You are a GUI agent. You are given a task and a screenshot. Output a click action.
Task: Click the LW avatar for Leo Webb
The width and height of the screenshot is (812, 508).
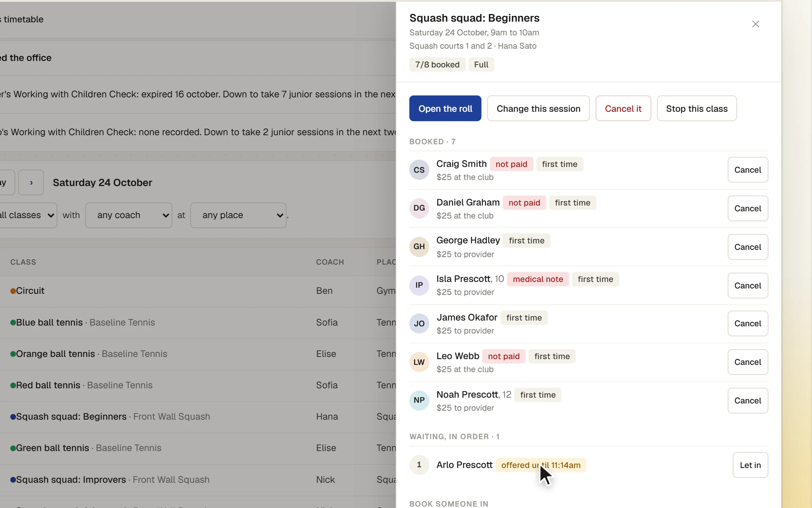(x=419, y=362)
